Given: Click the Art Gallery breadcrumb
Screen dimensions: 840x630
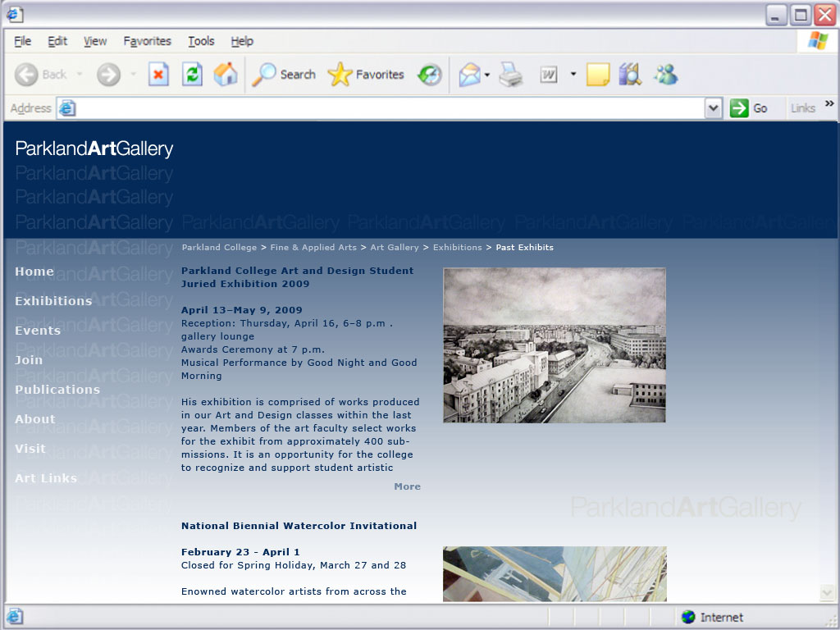Looking at the screenshot, I should coord(395,248).
